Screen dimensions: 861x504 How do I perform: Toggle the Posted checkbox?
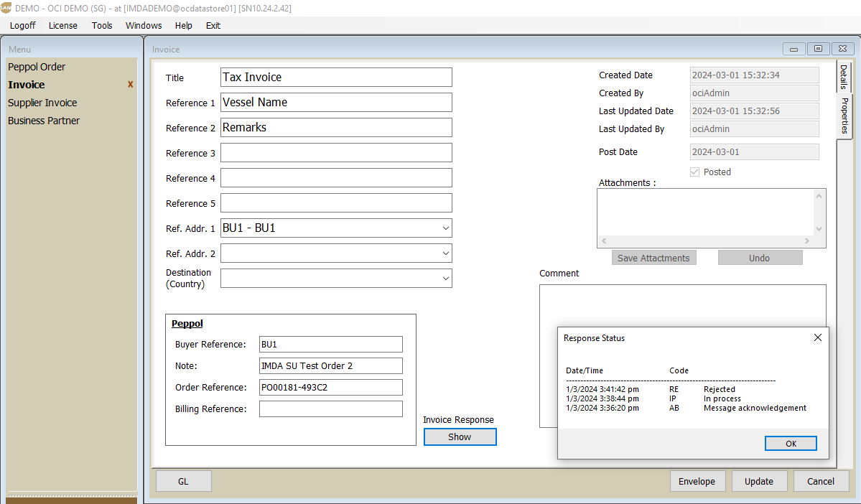(694, 172)
